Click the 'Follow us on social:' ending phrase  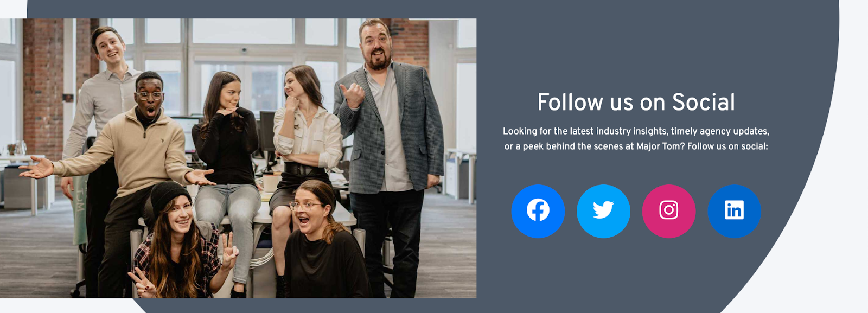(727, 146)
